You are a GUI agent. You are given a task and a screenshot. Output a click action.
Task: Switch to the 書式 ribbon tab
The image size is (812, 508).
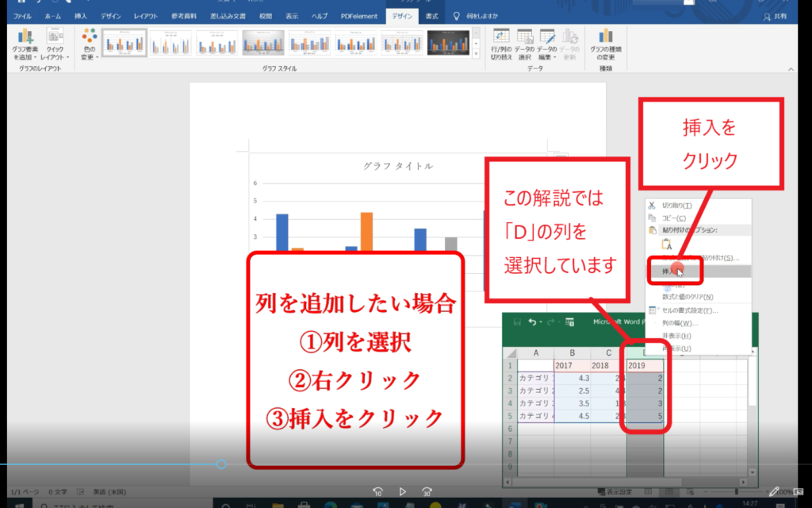pos(431,16)
